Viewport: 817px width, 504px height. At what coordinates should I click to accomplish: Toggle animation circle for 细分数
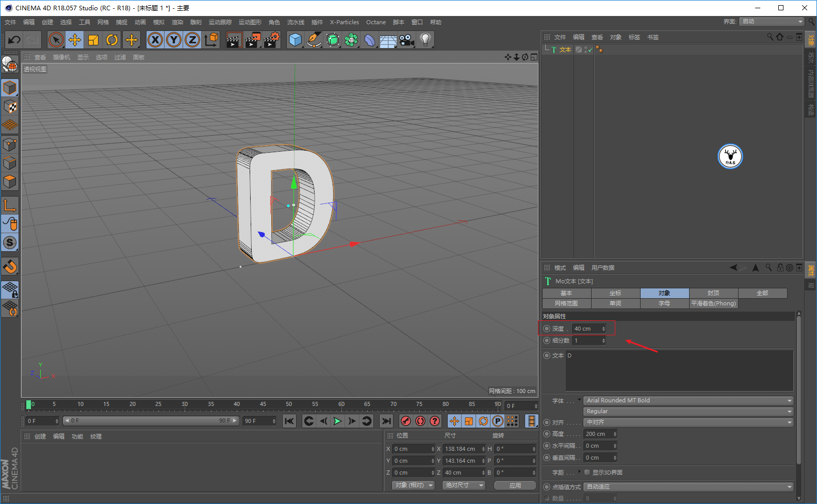coord(547,340)
